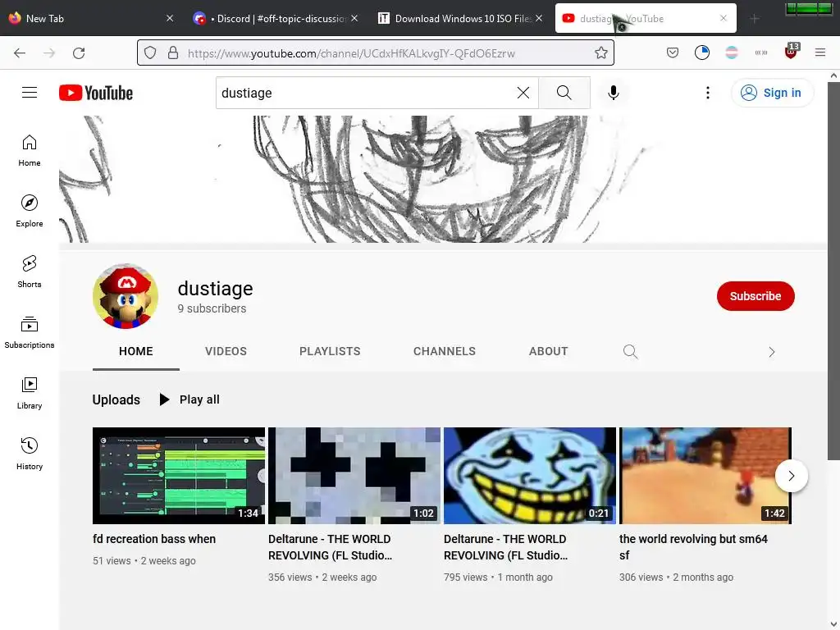Viewport: 840px width, 630px height.
Task: Go to Home in the sidebar
Action: click(30, 151)
